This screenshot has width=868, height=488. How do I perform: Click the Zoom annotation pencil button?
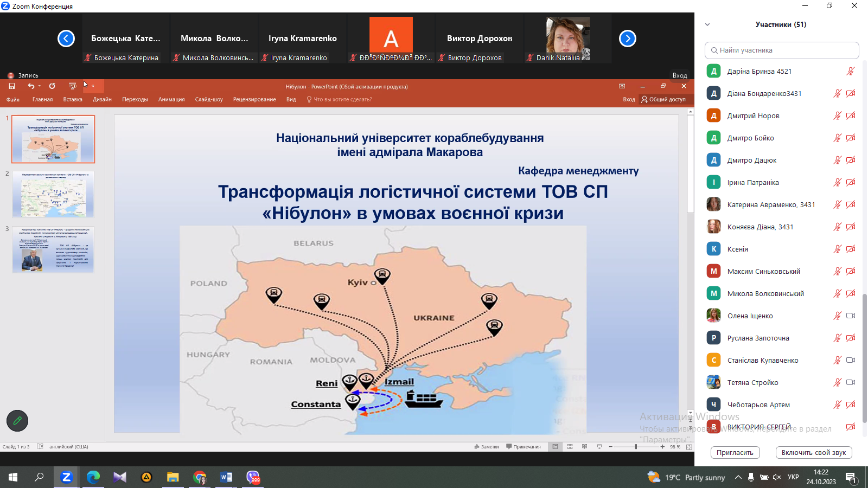tap(17, 421)
